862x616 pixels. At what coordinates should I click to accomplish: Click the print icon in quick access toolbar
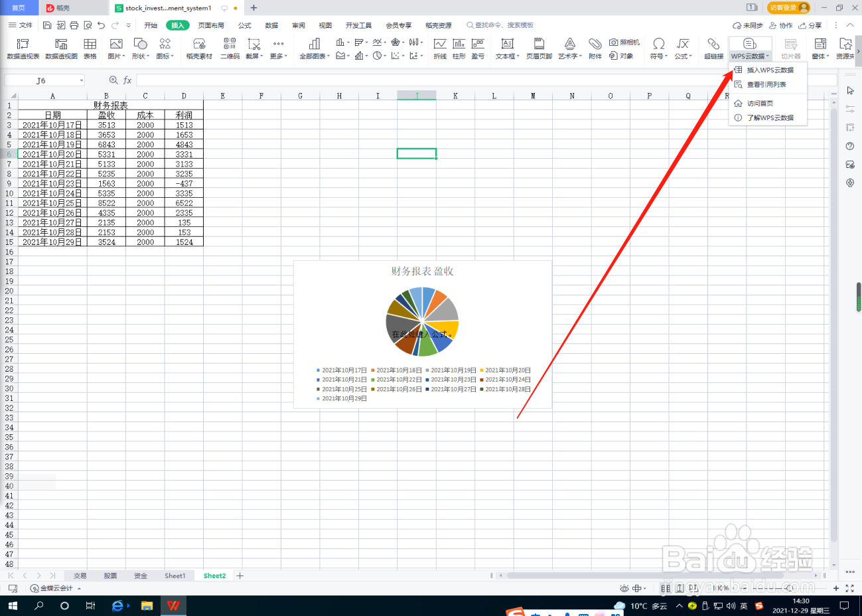[x=74, y=25]
